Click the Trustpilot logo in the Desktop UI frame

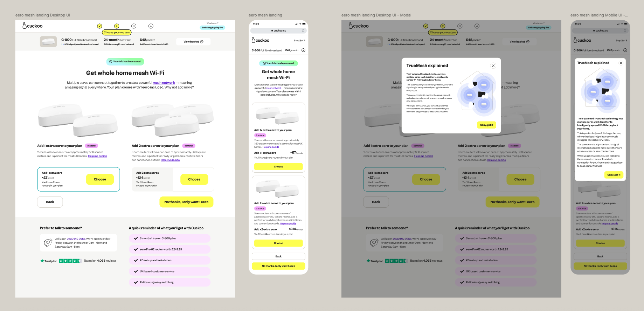(x=48, y=261)
